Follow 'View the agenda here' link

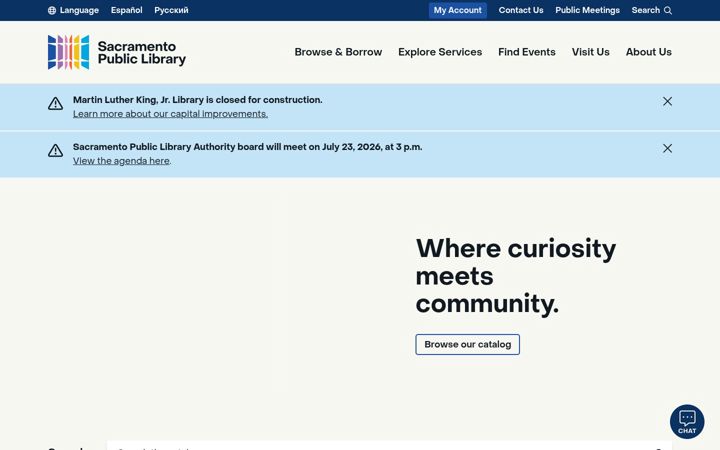(121, 161)
